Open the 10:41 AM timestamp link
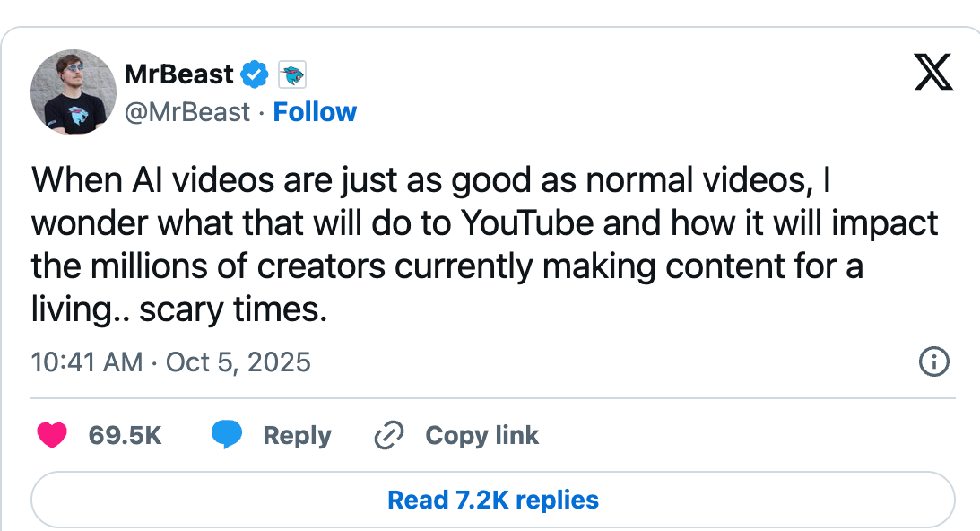This screenshot has width=980, height=531. [x=86, y=362]
